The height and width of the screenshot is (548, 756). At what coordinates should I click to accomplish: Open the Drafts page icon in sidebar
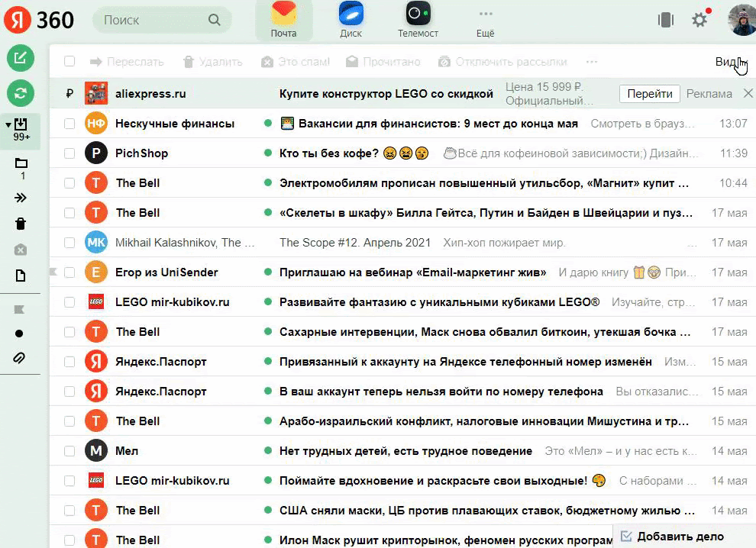[21, 276]
